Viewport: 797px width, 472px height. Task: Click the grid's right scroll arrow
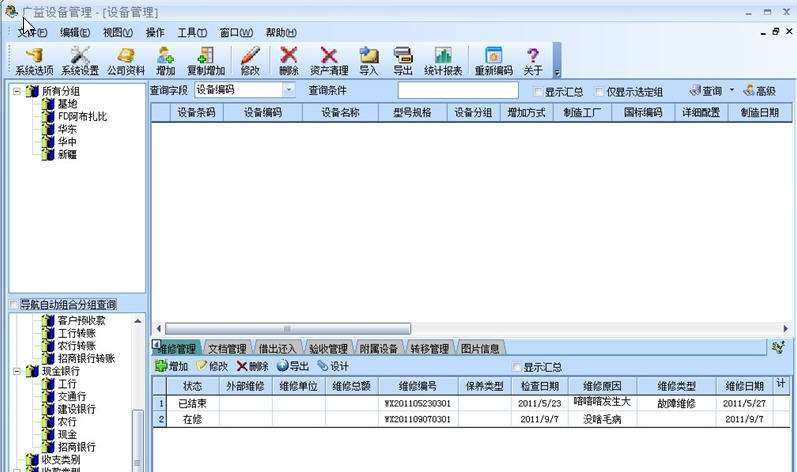tap(785, 329)
